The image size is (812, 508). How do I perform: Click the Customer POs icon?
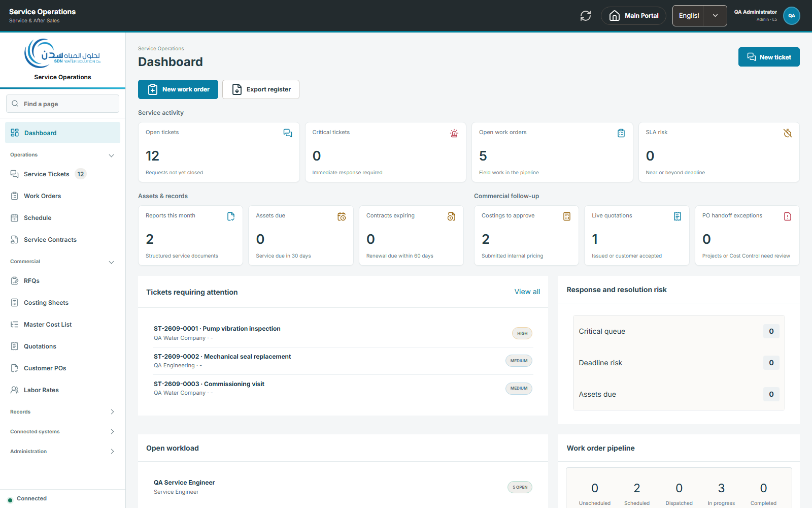[x=15, y=368]
